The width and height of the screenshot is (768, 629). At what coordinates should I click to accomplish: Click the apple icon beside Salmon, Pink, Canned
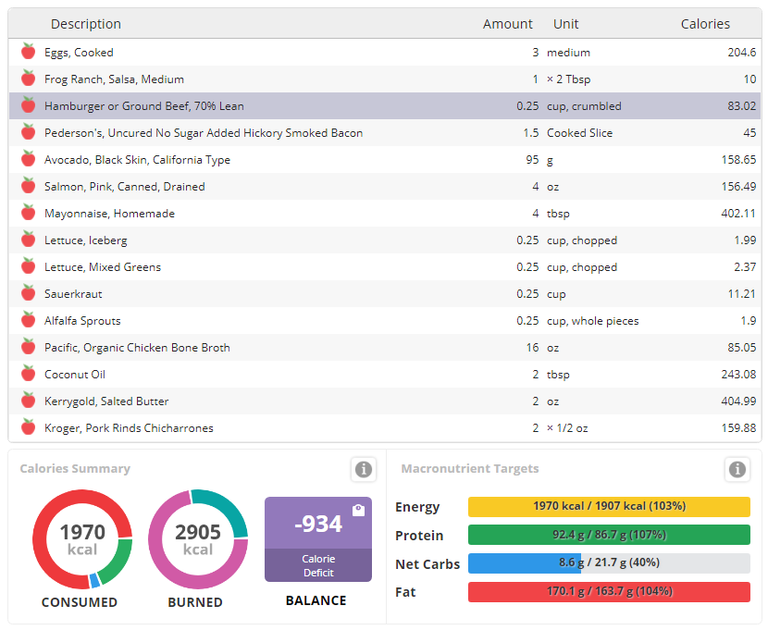click(28, 186)
